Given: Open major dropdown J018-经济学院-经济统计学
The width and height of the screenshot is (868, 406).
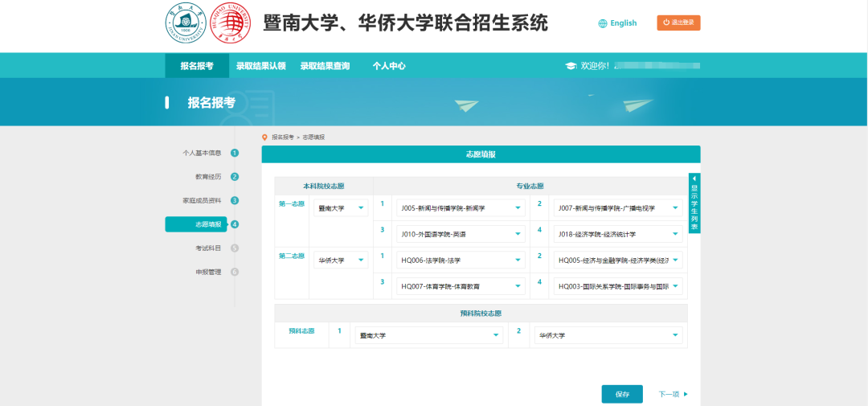Looking at the screenshot, I should point(618,234).
